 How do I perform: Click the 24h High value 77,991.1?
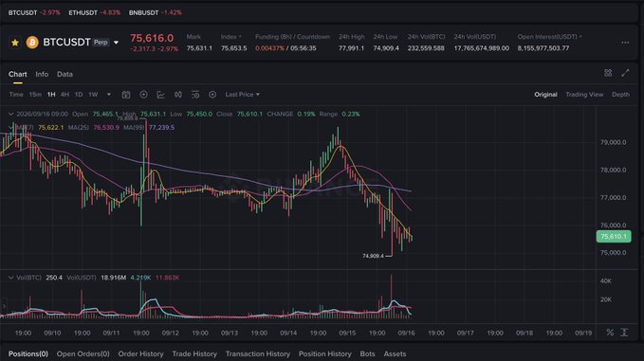(x=351, y=48)
